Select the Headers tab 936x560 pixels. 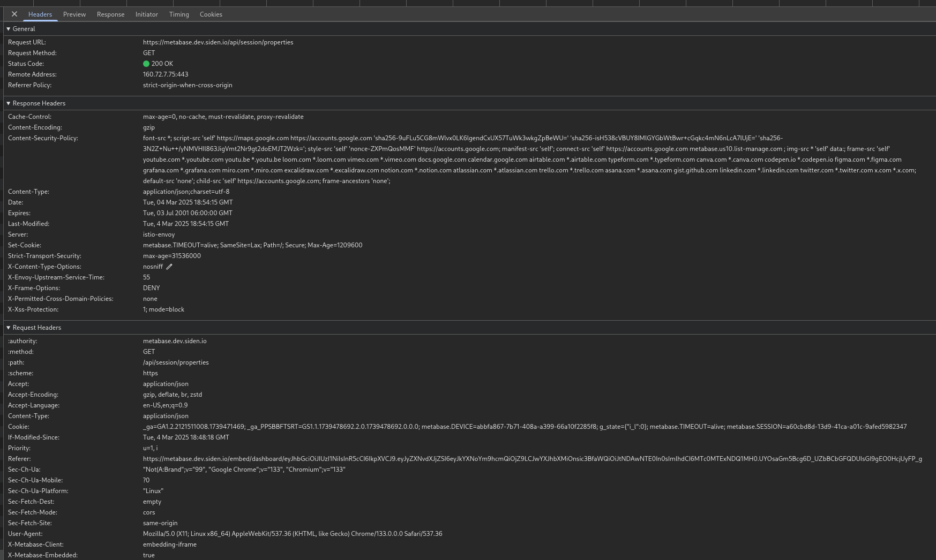coord(40,14)
